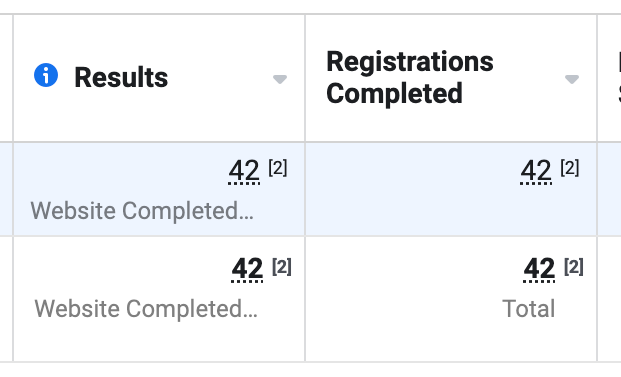Expand the Registrations Completed column dropdown arrow
The width and height of the screenshot is (621, 377).
tap(571, 79)
